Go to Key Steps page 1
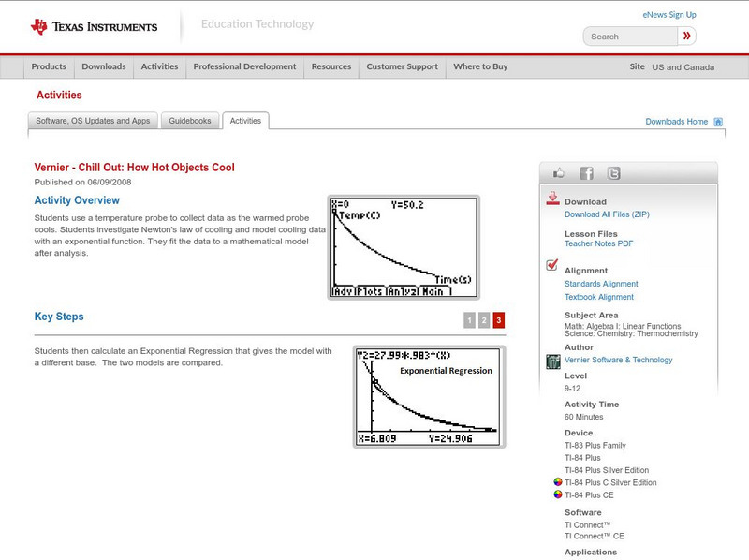This screenshot has height=560, width=749. (470, 320)
